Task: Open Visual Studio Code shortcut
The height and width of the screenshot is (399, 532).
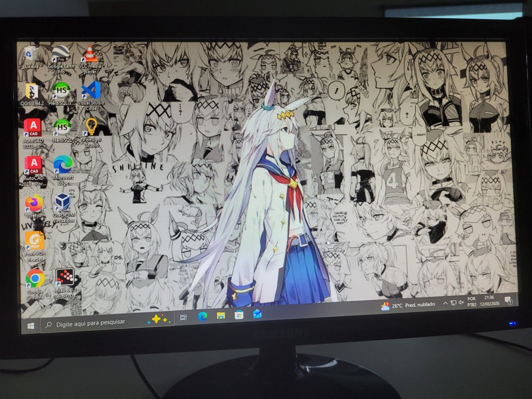Action: pos(91,96)
